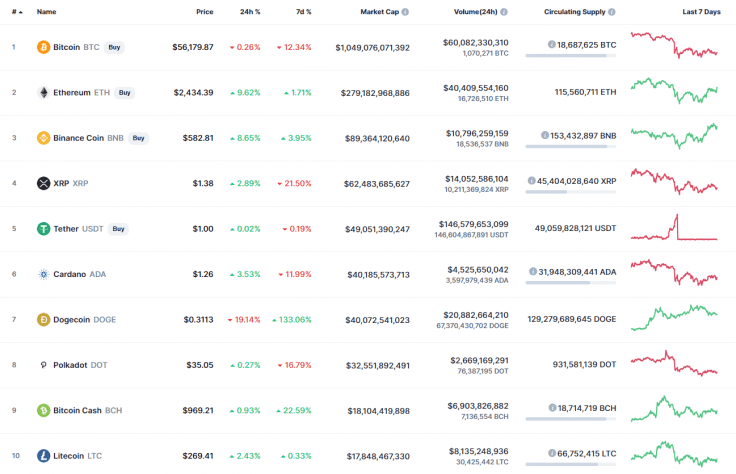Click the Bitcoin Cash logo icon
Screen dimensions: 736x474
pyautogui.click(x=43, y=410)
